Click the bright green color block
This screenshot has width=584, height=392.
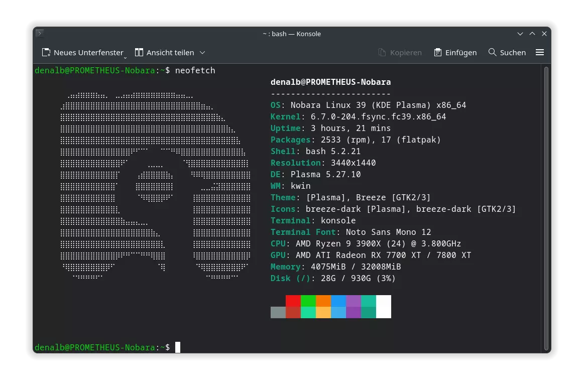tap(308, 301)
